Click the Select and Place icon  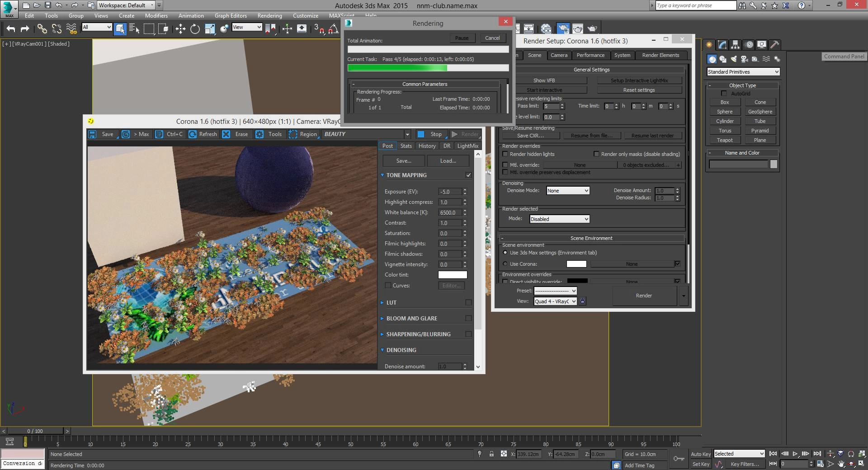[x=224, y=29]
